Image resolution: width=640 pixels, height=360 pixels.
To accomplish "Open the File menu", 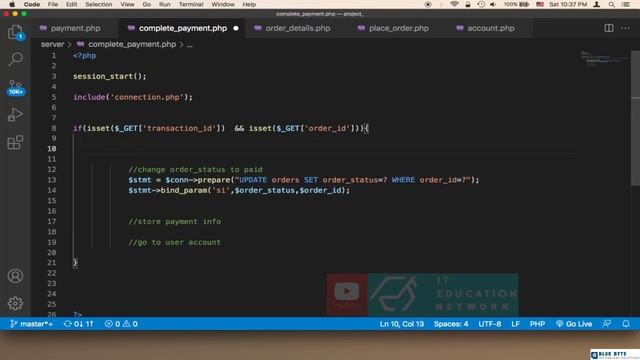I will [x=53, y=4].
